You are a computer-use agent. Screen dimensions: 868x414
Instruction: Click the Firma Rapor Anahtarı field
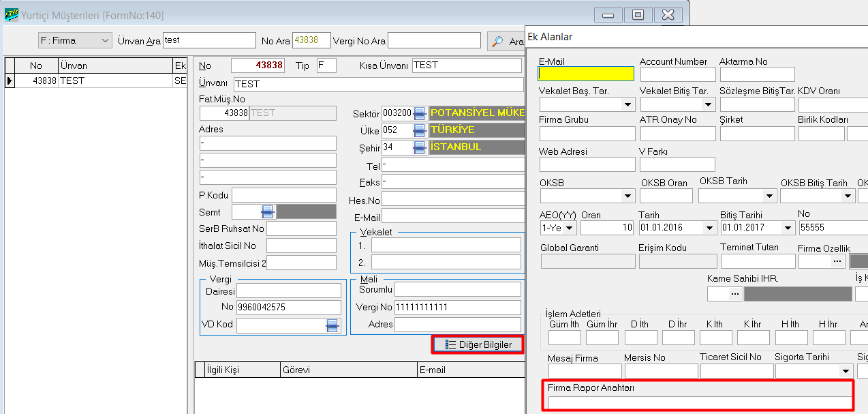point(699,402)
